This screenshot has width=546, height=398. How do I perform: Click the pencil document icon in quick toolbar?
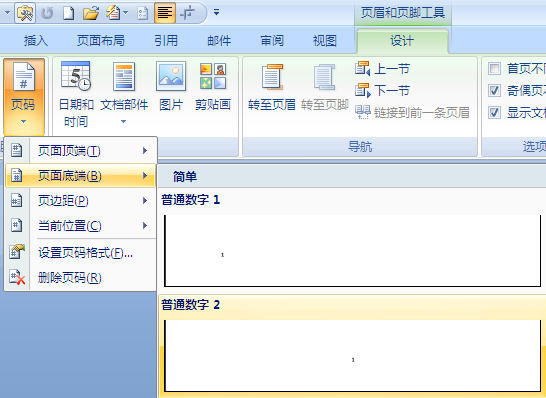[113, 14]
